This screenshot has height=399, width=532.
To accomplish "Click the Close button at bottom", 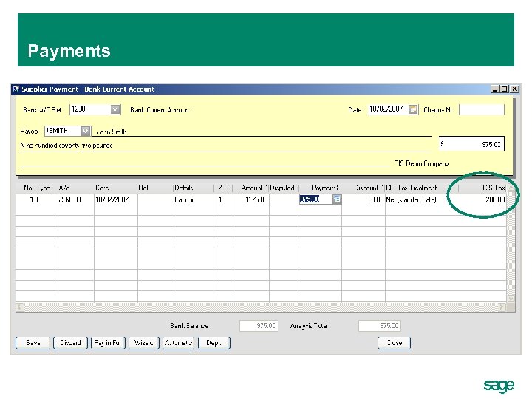I will pyautogui.click(x=395, y=343).
